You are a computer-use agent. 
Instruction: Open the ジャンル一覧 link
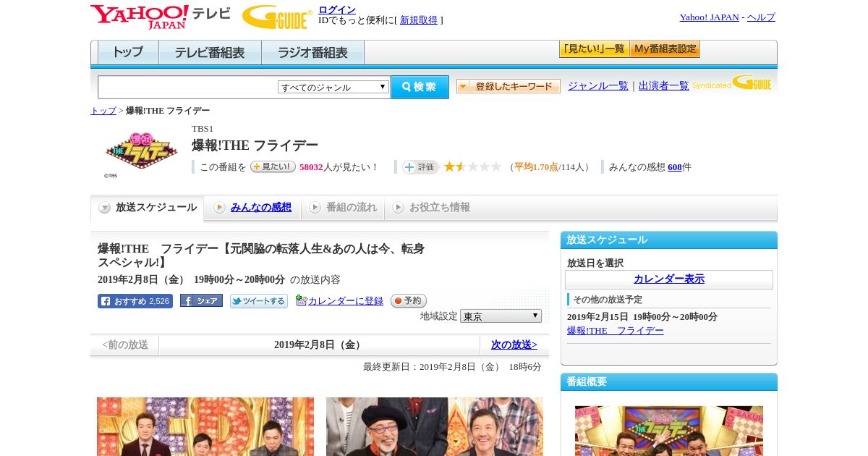click(598, 86)
